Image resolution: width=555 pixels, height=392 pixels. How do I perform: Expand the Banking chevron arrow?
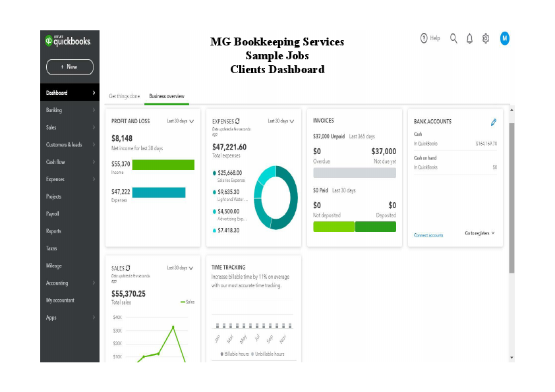94,110
